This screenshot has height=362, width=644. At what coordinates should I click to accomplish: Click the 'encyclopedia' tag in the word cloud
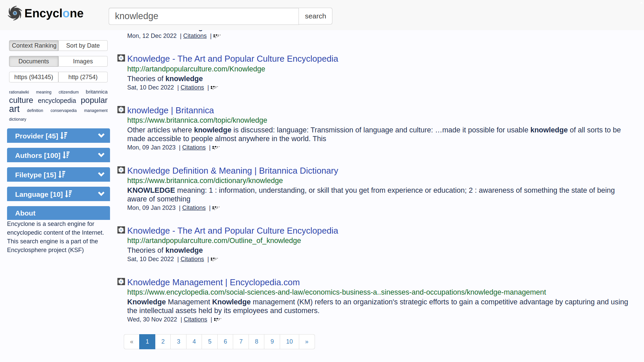pyautogui.click(x=57, y=101)
